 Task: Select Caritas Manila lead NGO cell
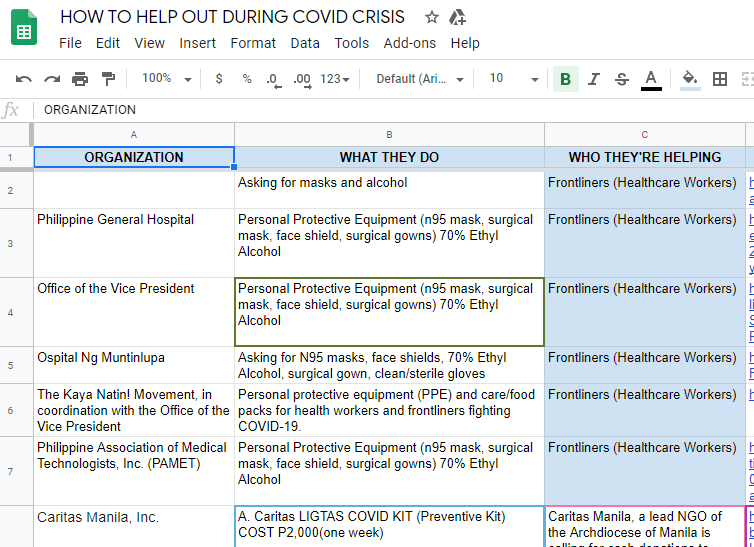[645, 526]
